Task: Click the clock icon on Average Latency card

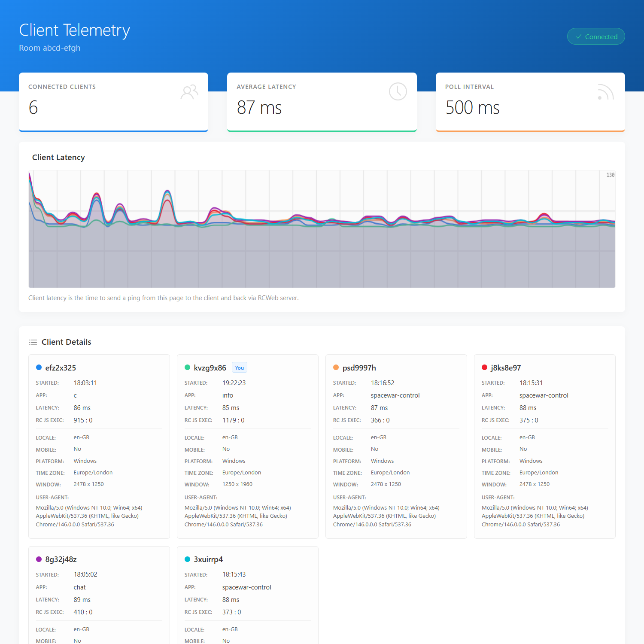Action: [398, 91]
